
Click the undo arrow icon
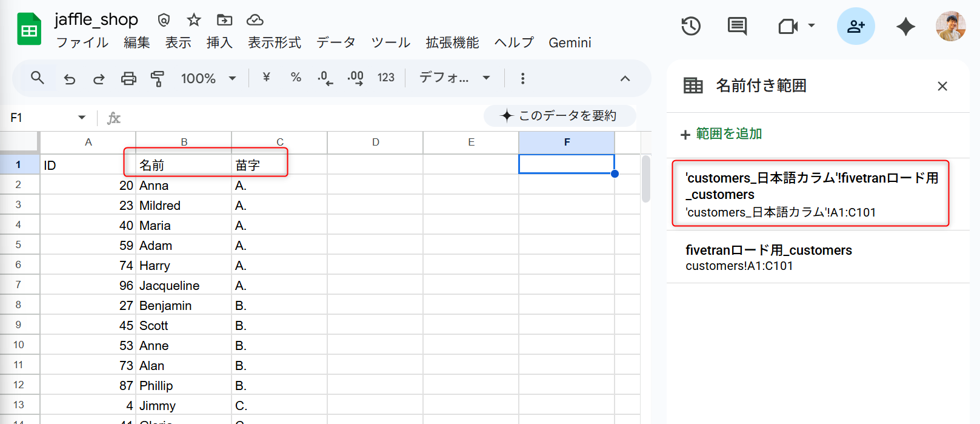70,78
